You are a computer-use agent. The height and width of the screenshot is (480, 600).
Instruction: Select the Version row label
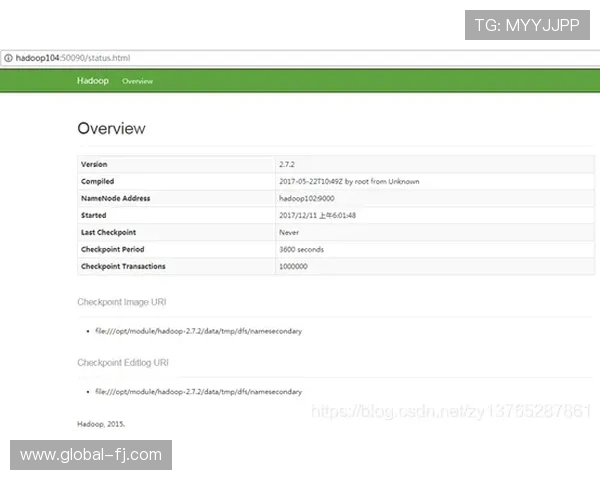click(94, 164)
